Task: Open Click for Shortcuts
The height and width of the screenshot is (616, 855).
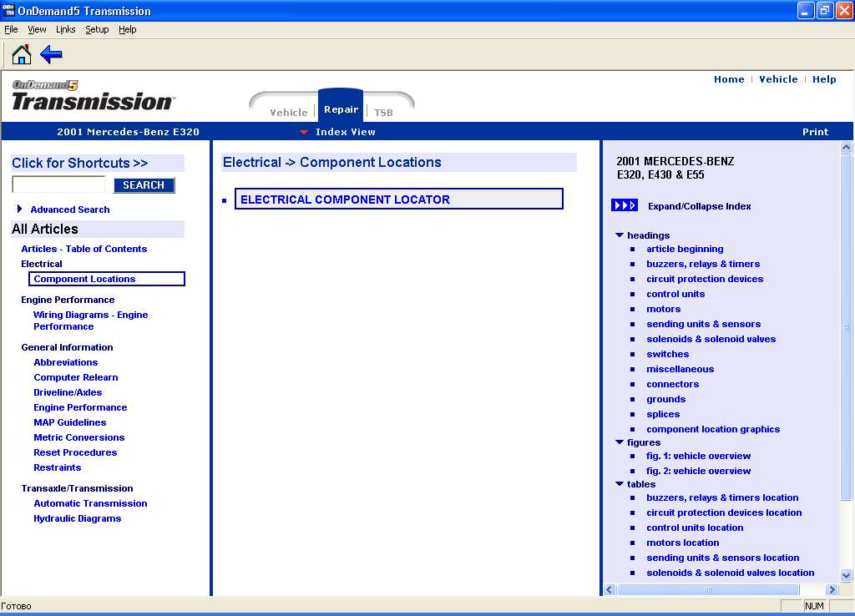Action: point(79,163)
